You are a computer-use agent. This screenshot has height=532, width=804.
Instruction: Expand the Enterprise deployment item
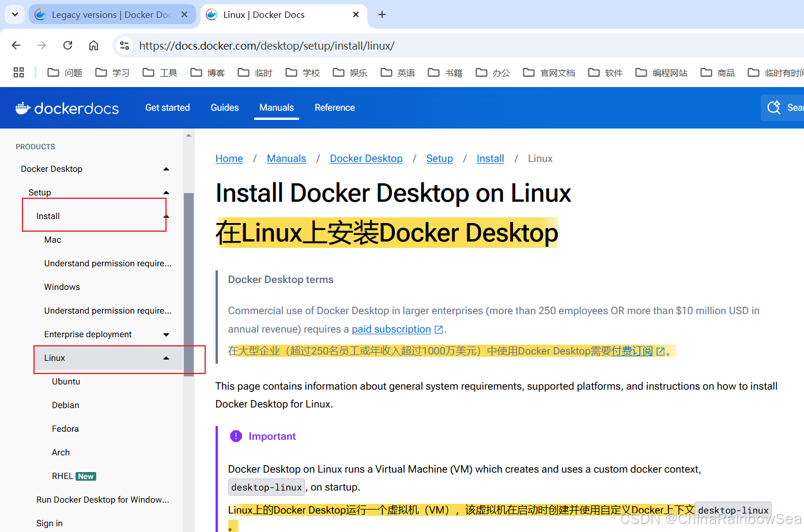[x=166, y=334]
